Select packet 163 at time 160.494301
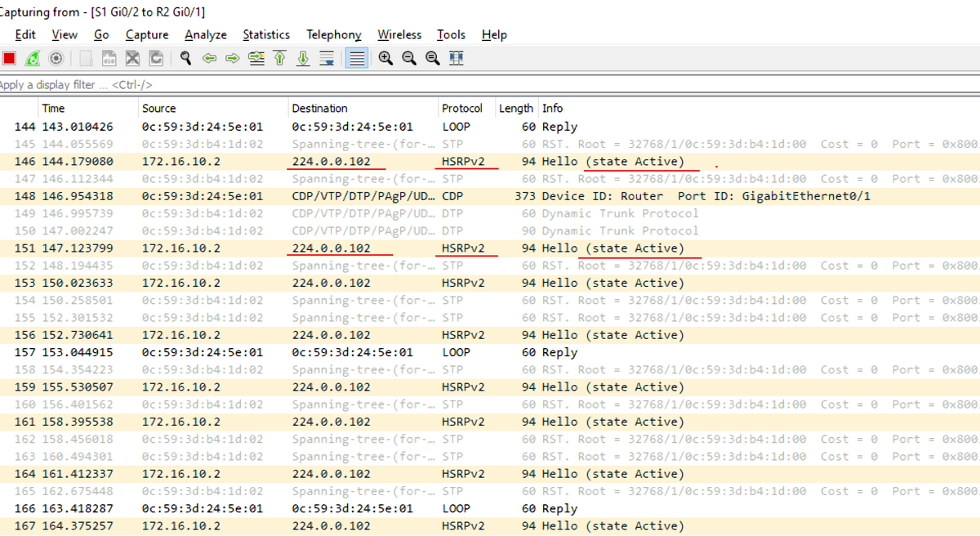This screenshot has width=980, height=536. 490,457
